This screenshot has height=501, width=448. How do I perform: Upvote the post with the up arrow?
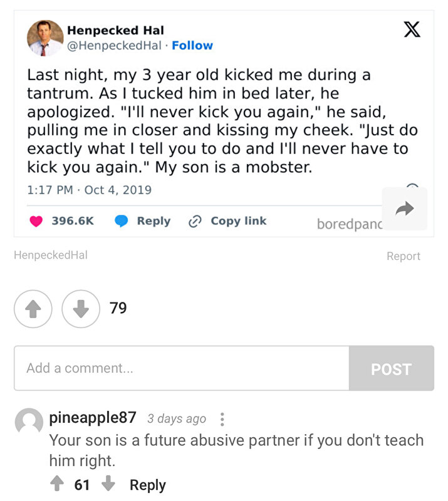[x=33, y=309]
